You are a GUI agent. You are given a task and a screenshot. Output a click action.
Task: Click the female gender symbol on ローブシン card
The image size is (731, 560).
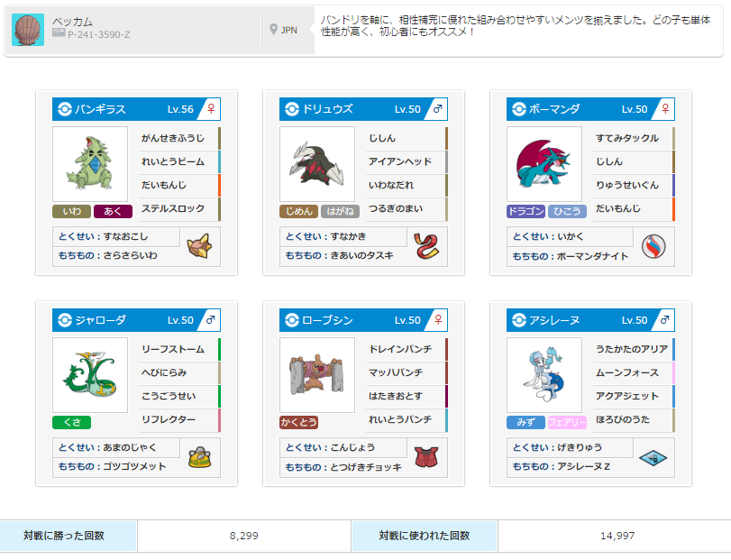coord(438,319)
